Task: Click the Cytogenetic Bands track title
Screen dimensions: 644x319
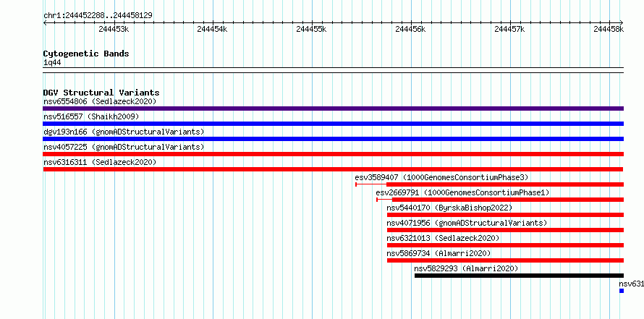Action: 86,54
